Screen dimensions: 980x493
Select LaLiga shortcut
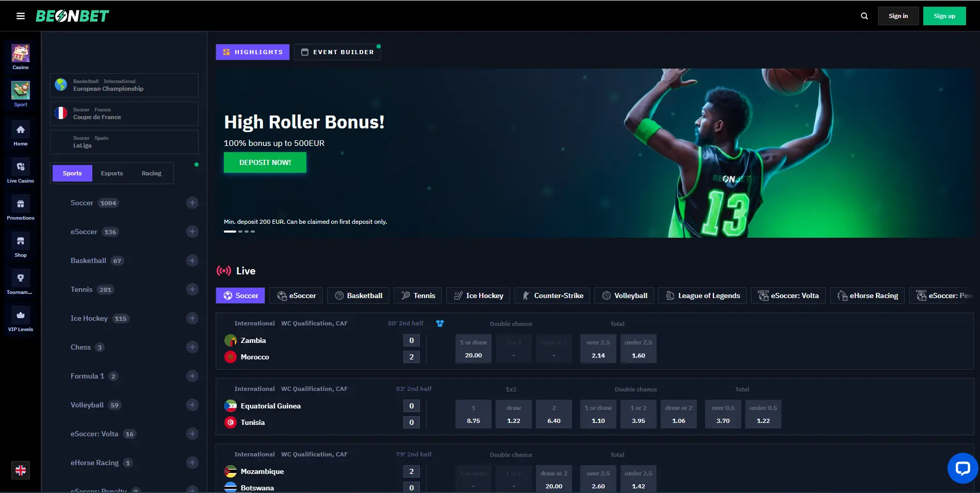coord(124,142)
